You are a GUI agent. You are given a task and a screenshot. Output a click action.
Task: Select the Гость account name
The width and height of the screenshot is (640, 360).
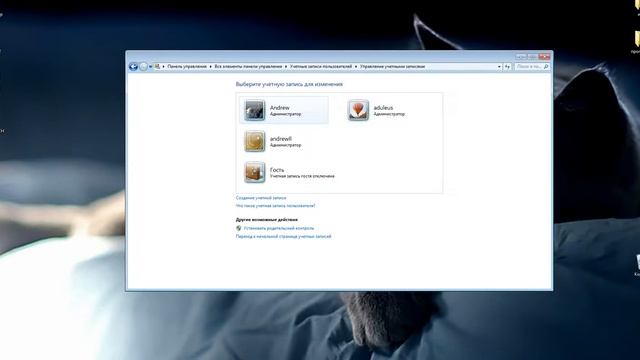tap(277, 170)
